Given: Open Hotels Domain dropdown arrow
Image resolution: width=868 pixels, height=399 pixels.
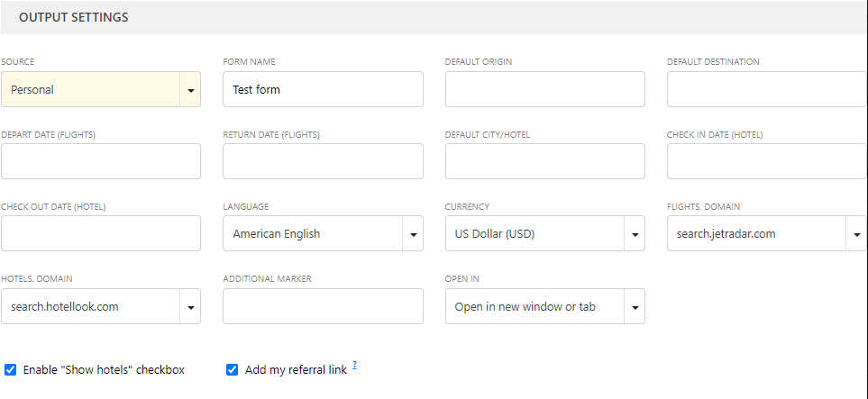Looking at the screenshot, I should pos(190,307).
